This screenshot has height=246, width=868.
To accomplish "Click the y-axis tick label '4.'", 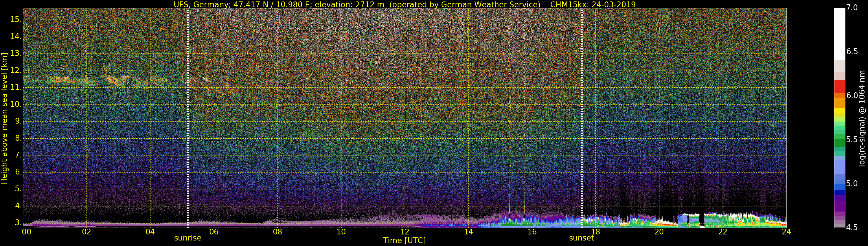I will pos(18,206).
